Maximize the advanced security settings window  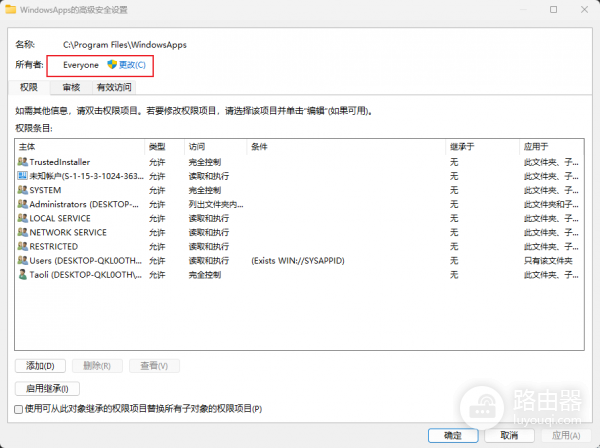(x=553, y=10)
